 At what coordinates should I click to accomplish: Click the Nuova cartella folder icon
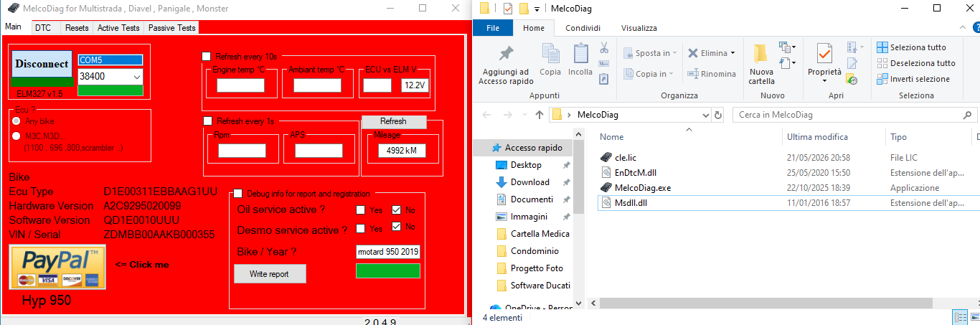(x=761, y=53)
